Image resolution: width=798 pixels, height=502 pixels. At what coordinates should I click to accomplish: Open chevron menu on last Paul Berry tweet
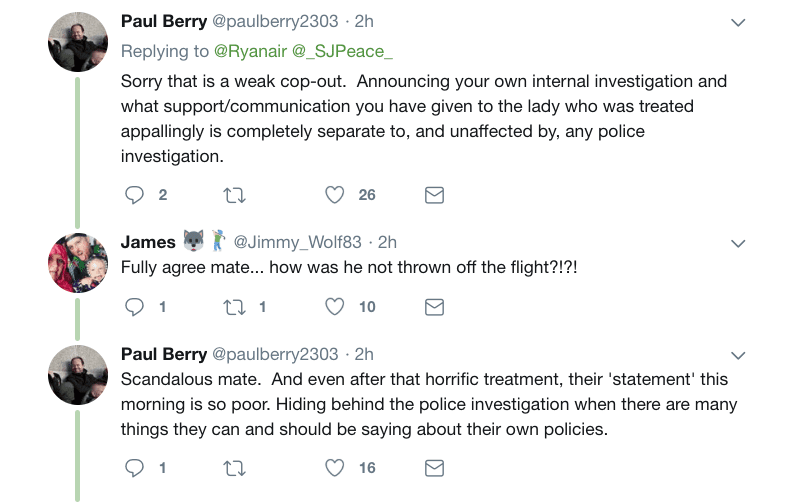(x=738, y=355)
